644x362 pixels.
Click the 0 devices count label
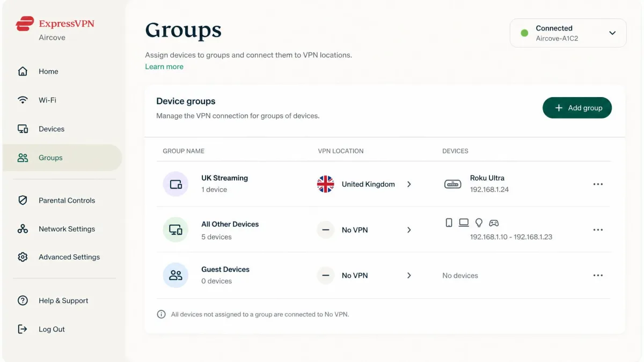coord(216,281)
